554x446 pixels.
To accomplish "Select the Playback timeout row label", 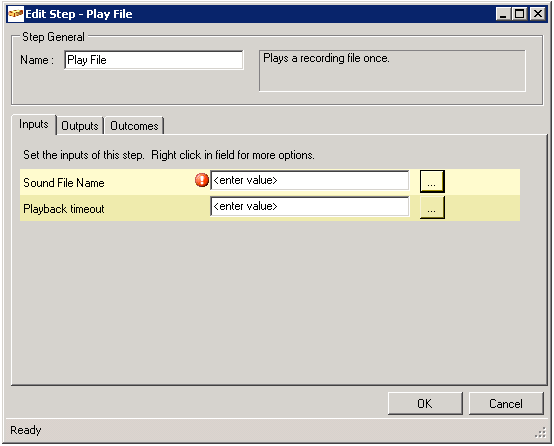I will [x=64, y=209].
